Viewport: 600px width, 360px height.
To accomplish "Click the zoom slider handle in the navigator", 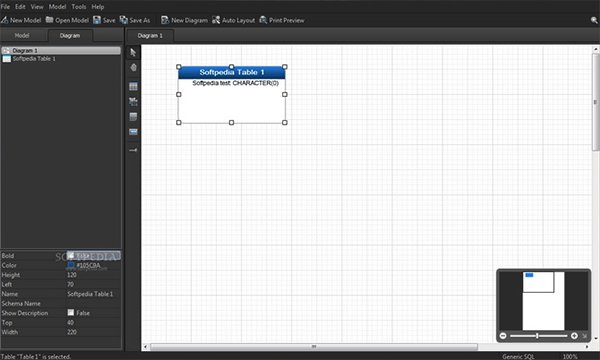I will pyautogui.click(x=537, y=336).
